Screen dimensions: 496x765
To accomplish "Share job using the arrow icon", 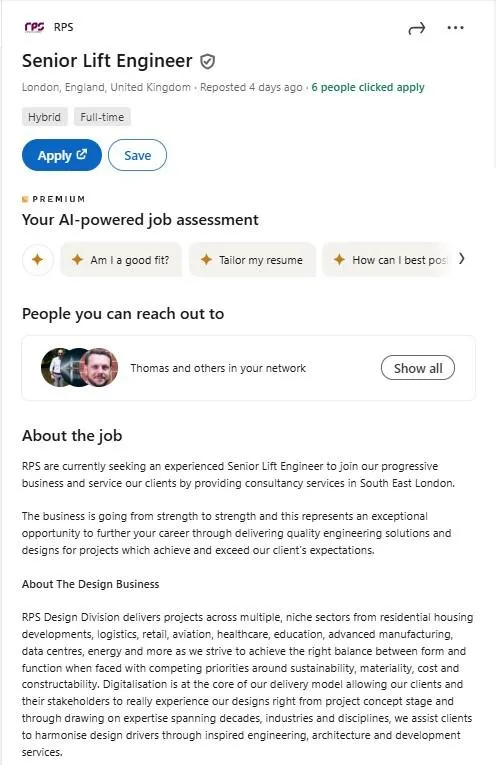I will coord(417,28).
